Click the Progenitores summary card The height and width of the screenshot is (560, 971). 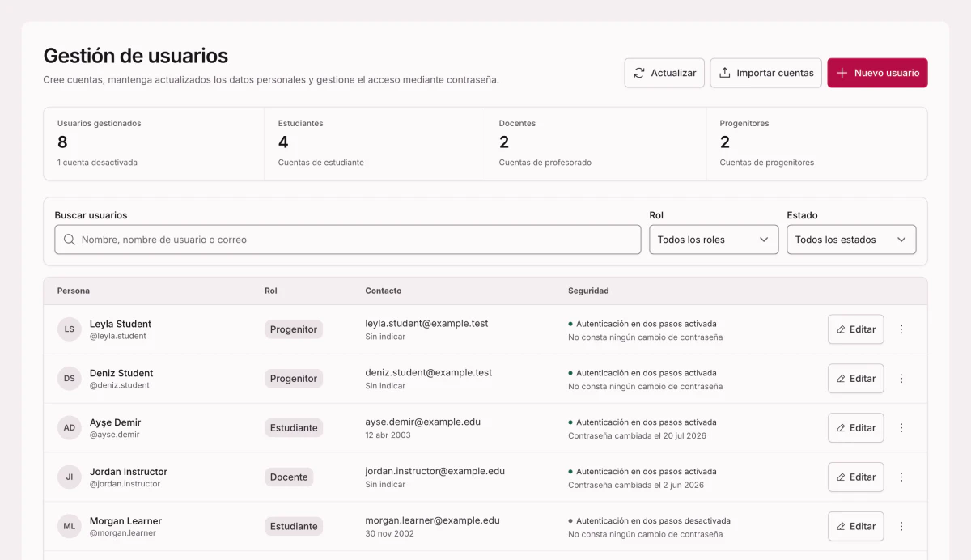pos(816,144)
